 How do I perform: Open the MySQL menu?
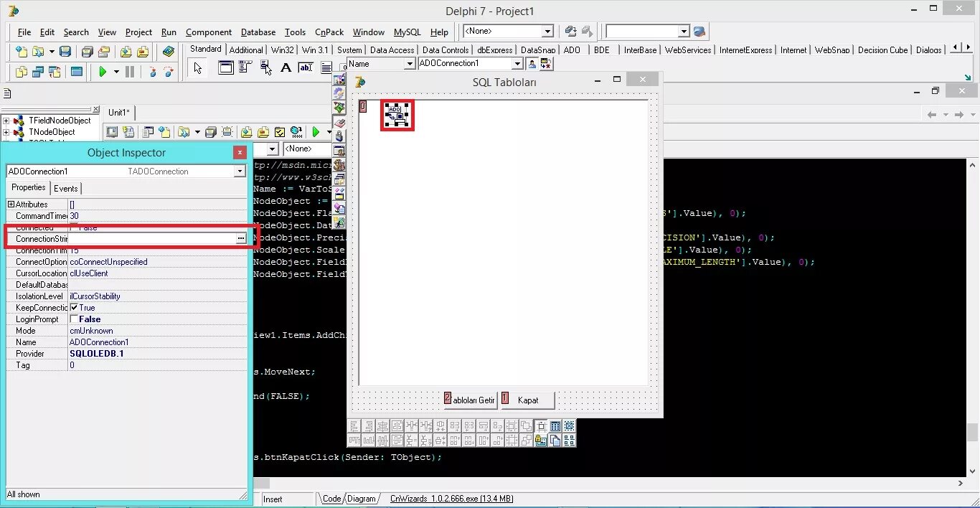point(407,32)
